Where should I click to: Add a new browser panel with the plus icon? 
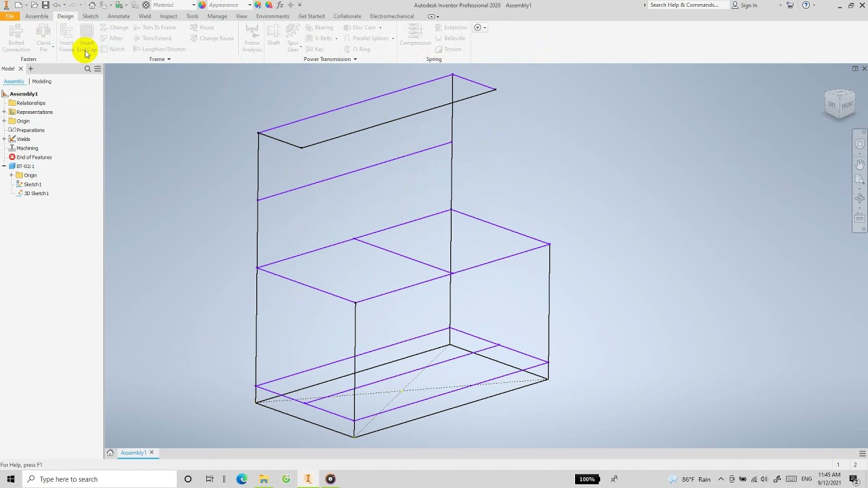(x=31, y=68)
